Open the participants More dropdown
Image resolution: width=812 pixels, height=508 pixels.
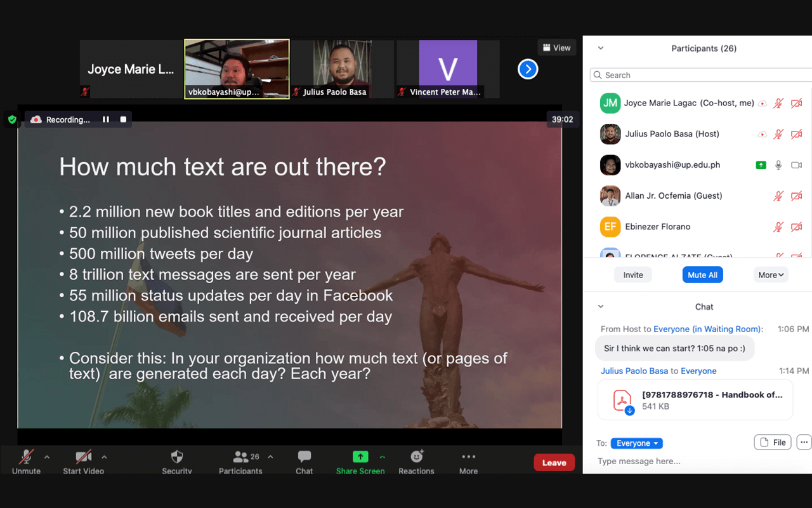[771, 275]
